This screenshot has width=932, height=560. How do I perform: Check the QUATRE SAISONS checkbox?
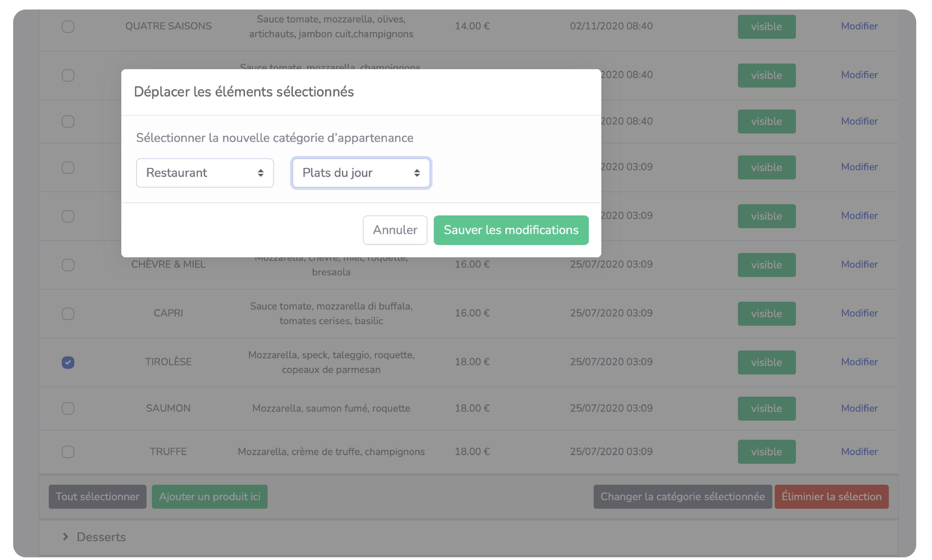click(68, 26)
